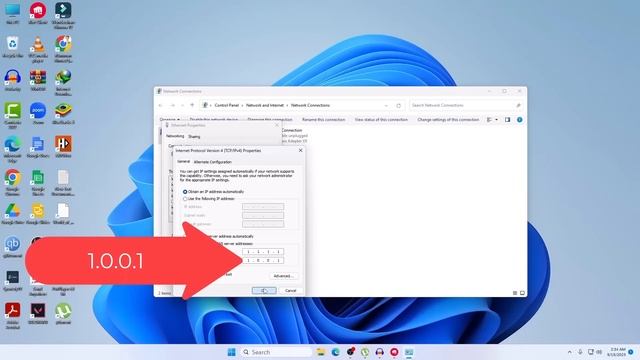Launch VLC media player desktop shortcut
Viewport: 640px width, 360px height.
(38, 49)
